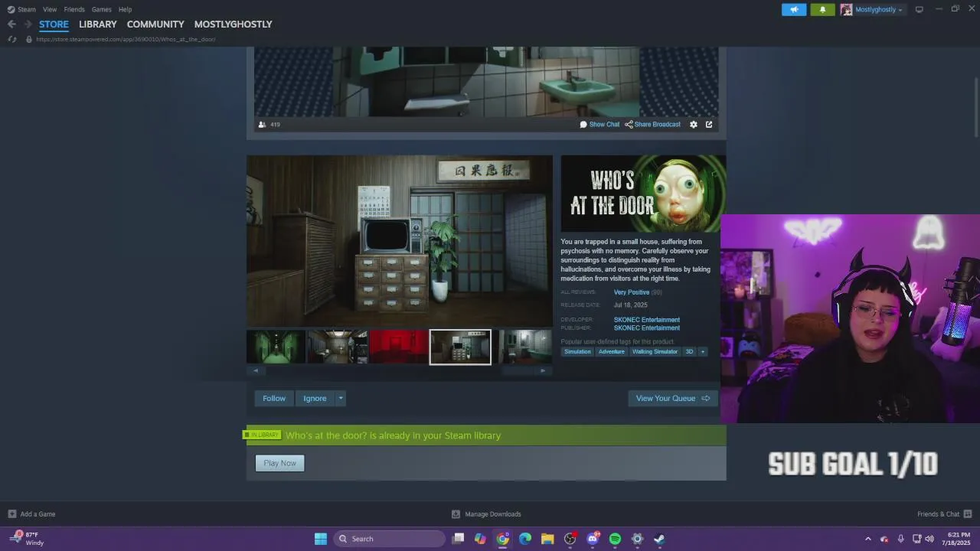980x551 pixels.
Task: Click the store page URL text
Action: pyautogui.click(x=126, y=39)
